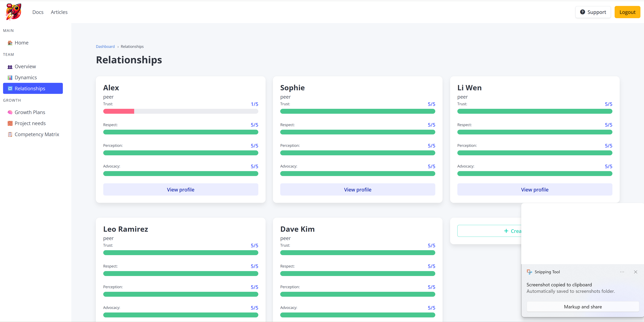Click the plus icon on Create button
644x322 pixels.
point(506,231)
